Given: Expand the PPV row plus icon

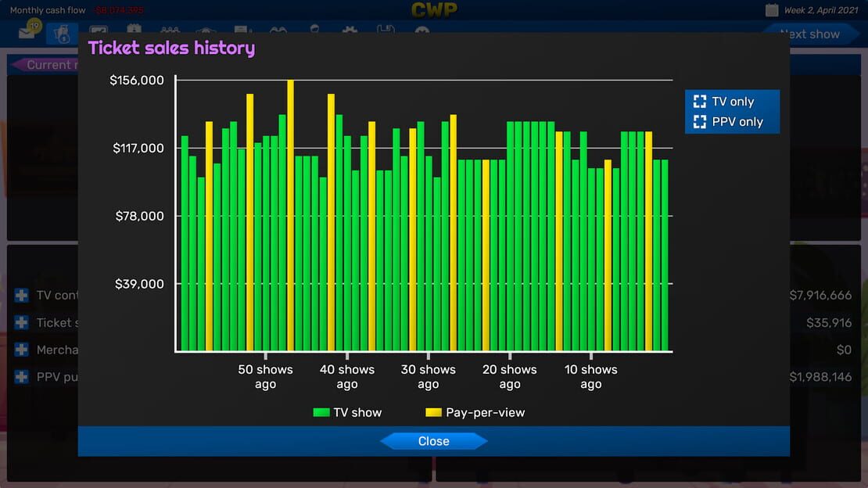Looking at the screenshot, I should tap(22, 377).
